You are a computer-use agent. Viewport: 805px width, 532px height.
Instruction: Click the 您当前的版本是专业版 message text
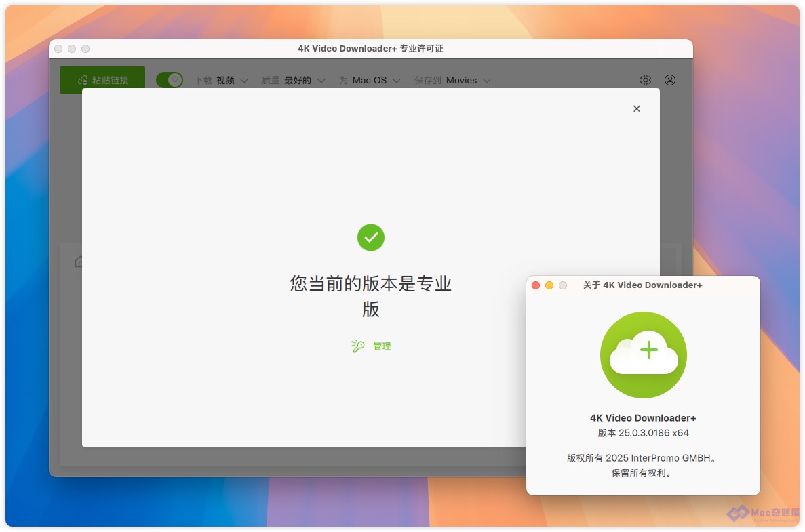coord(371,297)
